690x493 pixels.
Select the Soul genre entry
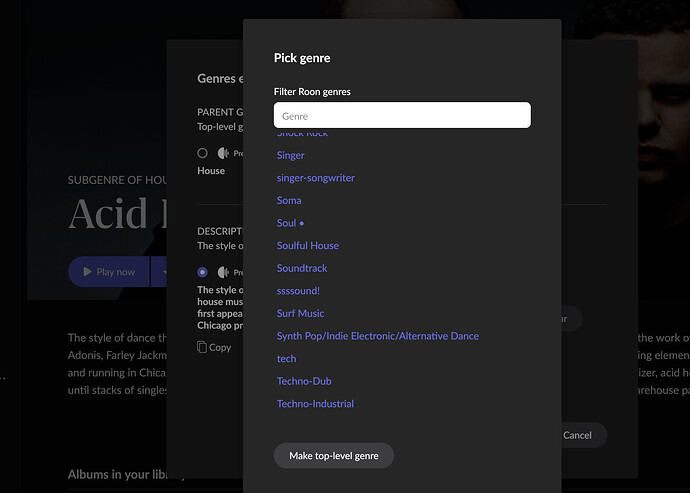coord(290,223)
